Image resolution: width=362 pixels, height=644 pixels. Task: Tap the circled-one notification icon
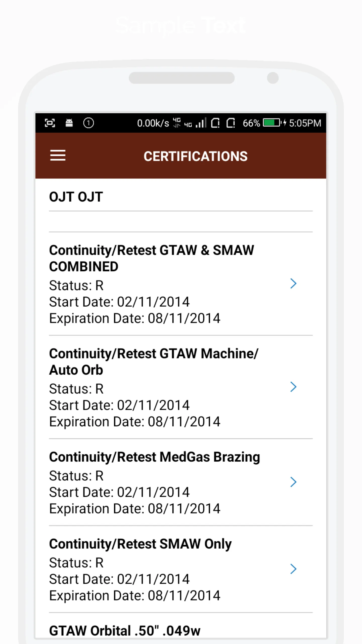[x=88, y=123]
